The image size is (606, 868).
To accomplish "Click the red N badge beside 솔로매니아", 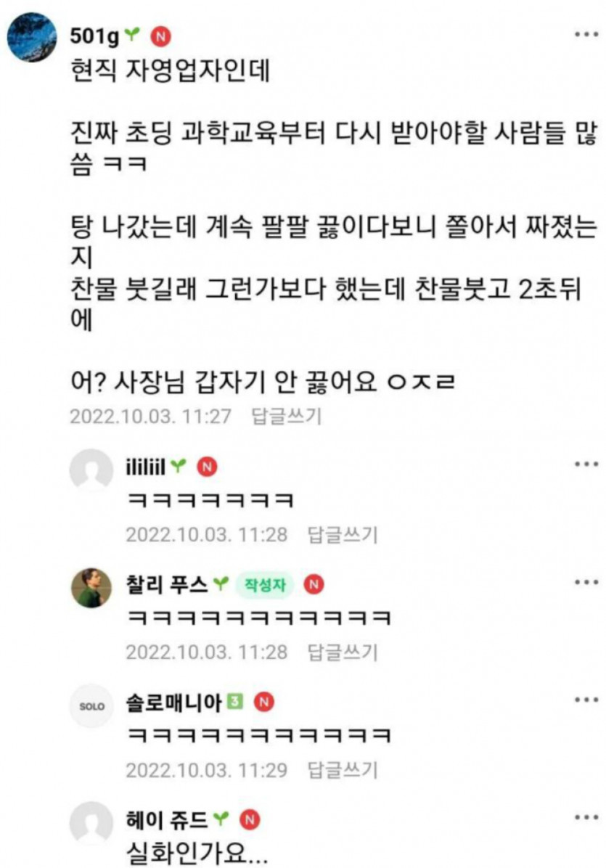I will pyautogui.click(x=264, y=702).
